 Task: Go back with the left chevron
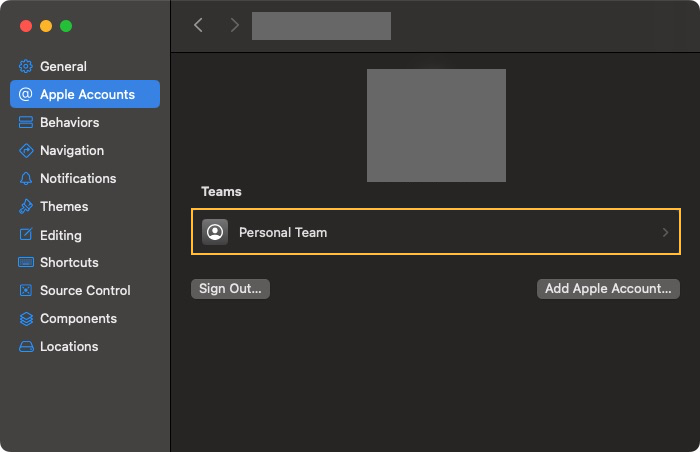coord(199,25)
